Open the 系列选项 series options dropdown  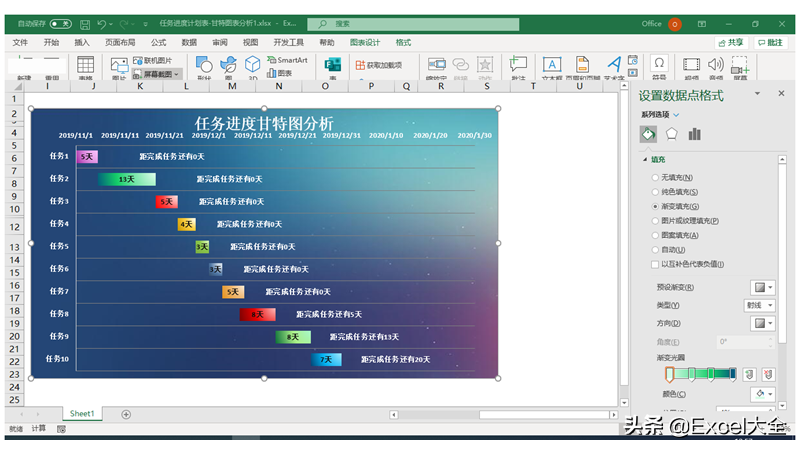click(x=660, y=115)
